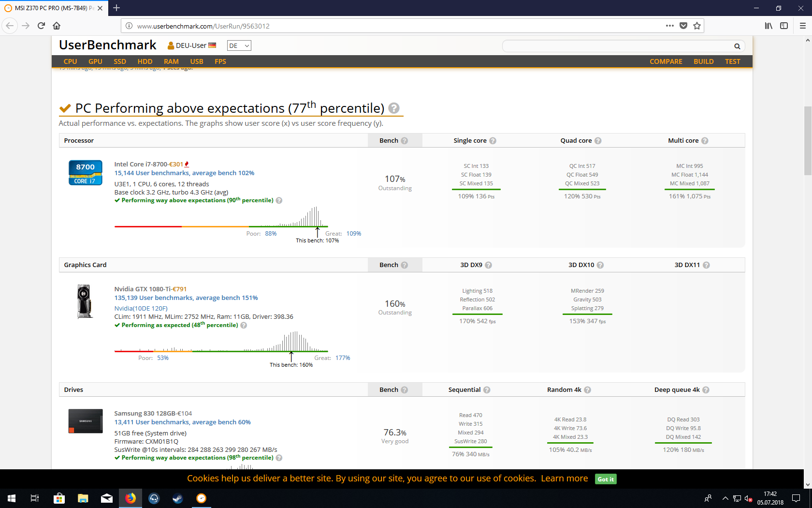Screen dimensions: 812x508
Task: Click the search magnifier icon
Action: 737,46
